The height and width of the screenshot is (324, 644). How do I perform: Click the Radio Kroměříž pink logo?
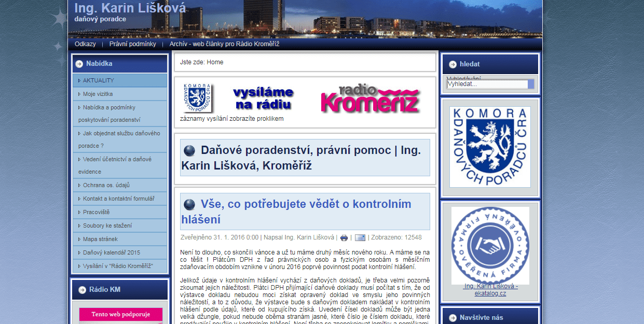tap(369, 98)
